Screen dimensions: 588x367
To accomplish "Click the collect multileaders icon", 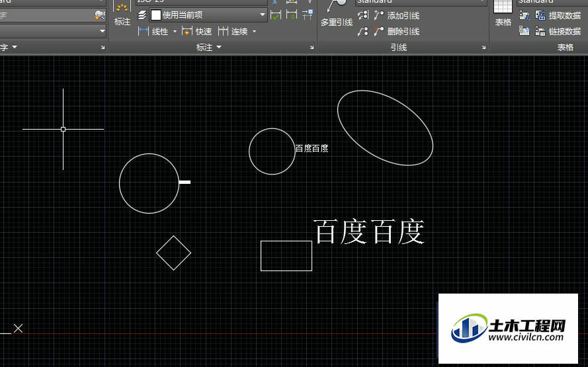I will pos(362,31).
